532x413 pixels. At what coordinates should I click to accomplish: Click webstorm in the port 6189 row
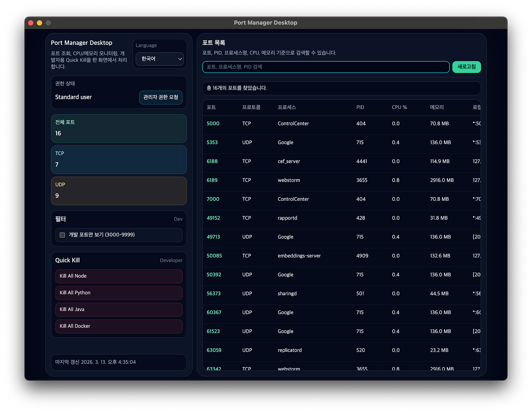coord(289,180)
